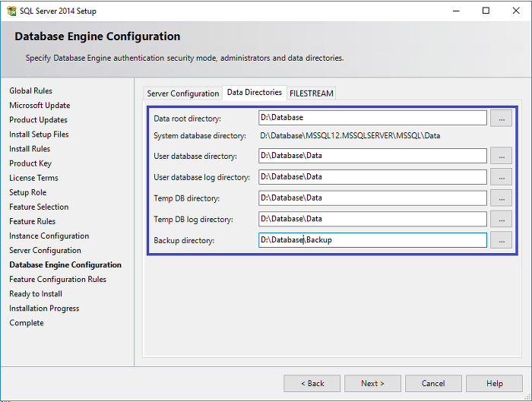Browse for Data root directory
This screenshot has width=532, height=402.
501,119
